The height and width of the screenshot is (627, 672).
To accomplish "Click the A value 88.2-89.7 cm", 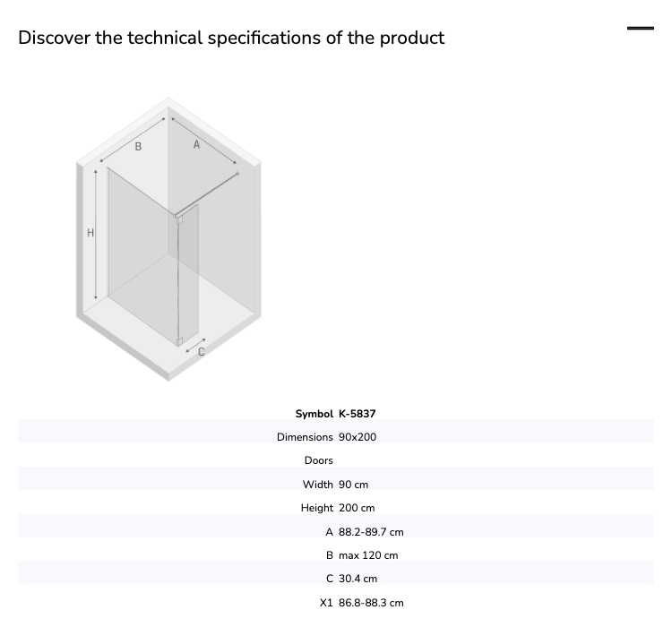I will pyautogui.click(x=371, y=532).
